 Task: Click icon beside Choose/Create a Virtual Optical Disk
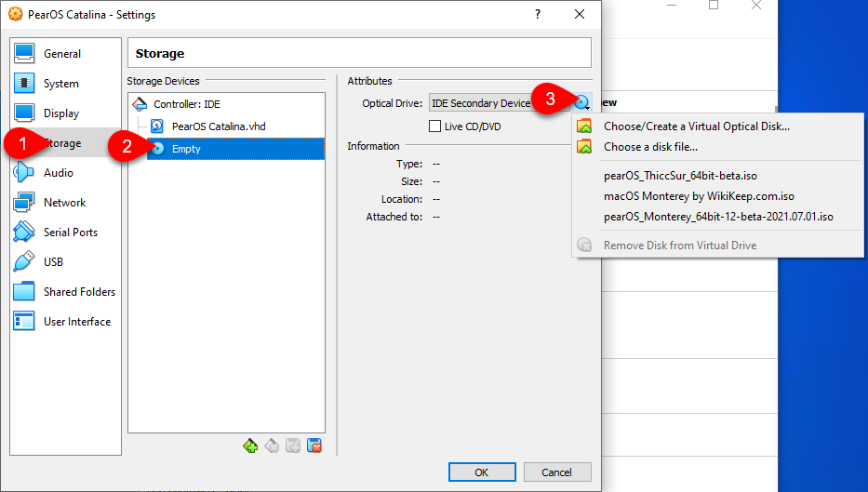click(584, 126)
